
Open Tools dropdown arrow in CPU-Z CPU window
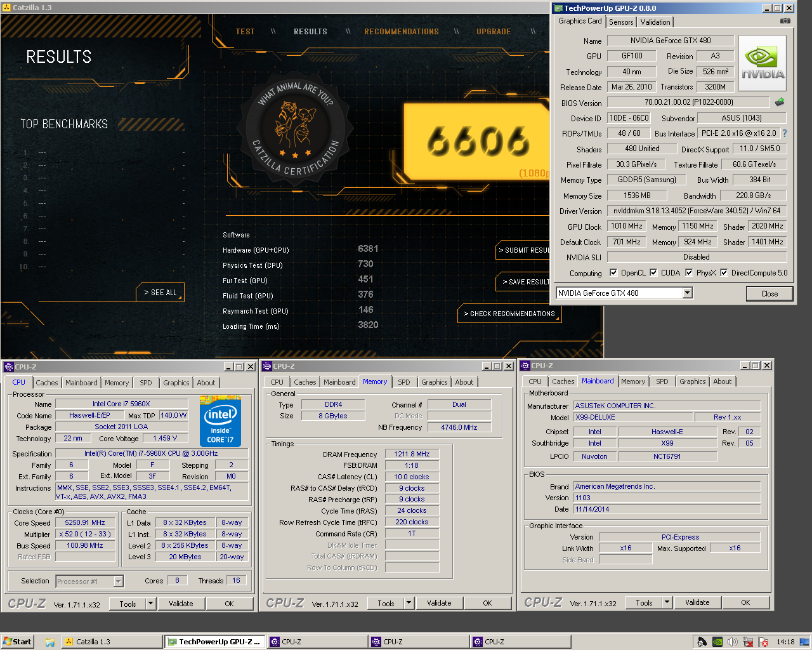pos(150,604)
